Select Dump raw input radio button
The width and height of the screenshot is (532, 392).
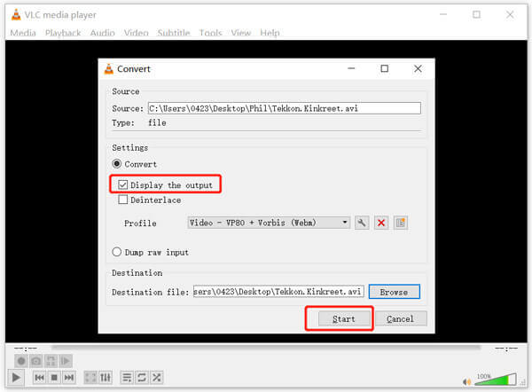117,252
